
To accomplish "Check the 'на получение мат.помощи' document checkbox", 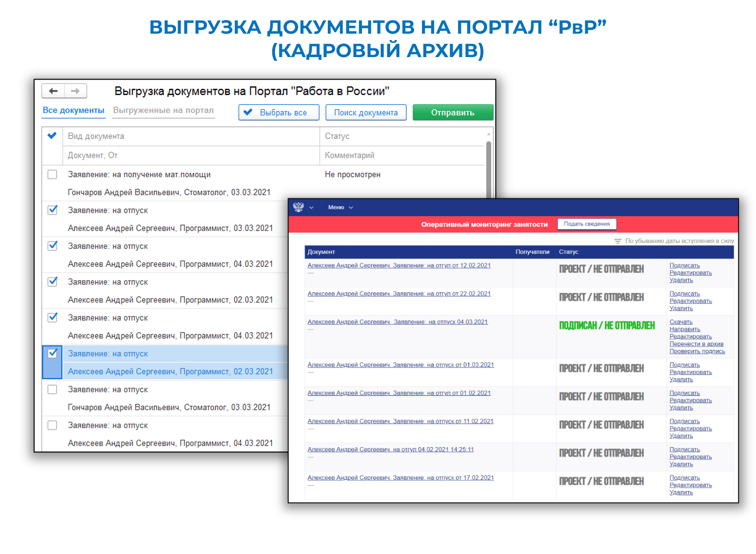I will pos(52,174).
